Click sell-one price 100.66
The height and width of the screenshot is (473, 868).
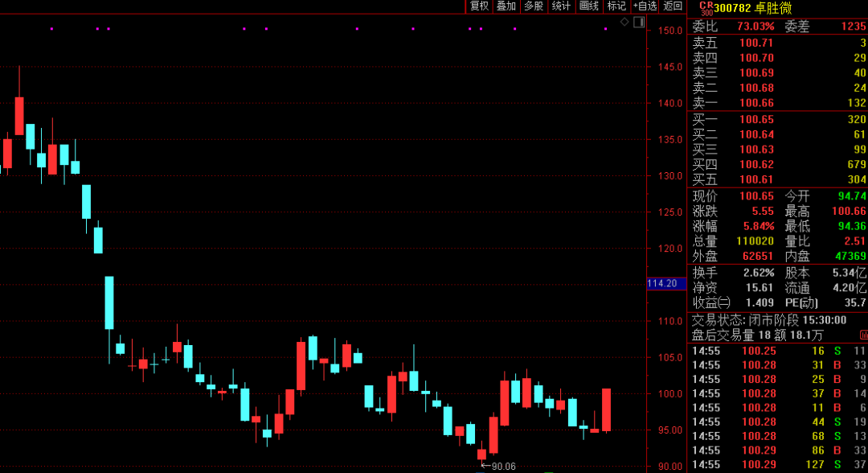click(x=756, y=102)
